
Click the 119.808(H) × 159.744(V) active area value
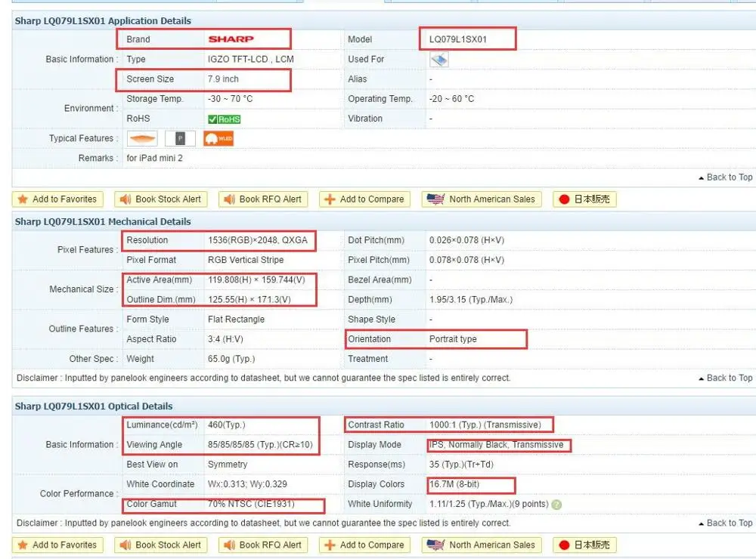tap(256, 279)
